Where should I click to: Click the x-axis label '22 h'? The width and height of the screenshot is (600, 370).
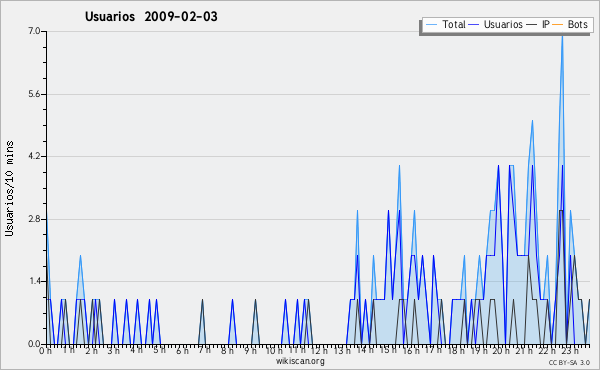click(x=547, y=351)
